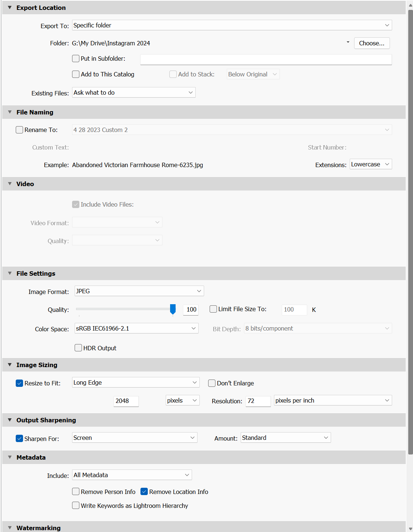
Task: Open the Long Edge resize dropdown
Action: pyautogui.click(x=136, y=382)
